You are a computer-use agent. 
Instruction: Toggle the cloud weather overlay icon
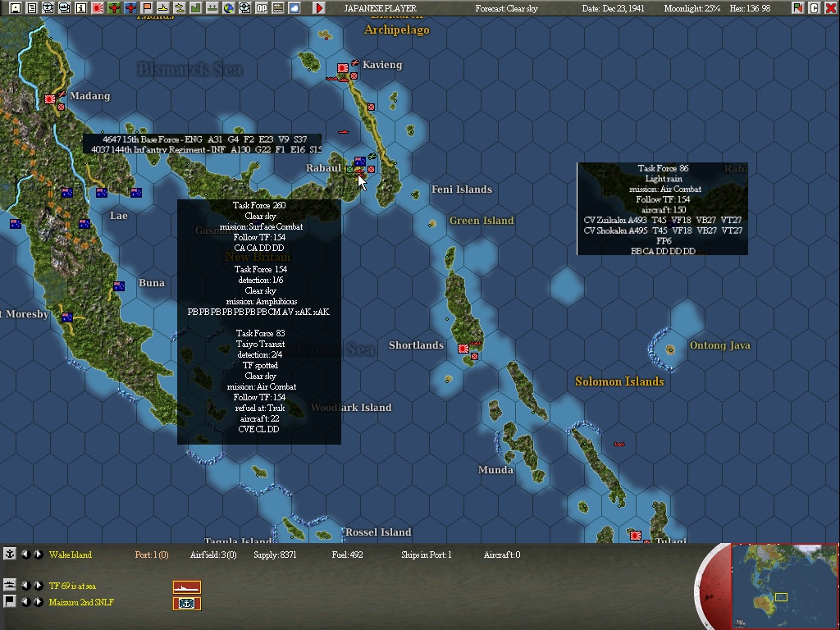[294, 8]
